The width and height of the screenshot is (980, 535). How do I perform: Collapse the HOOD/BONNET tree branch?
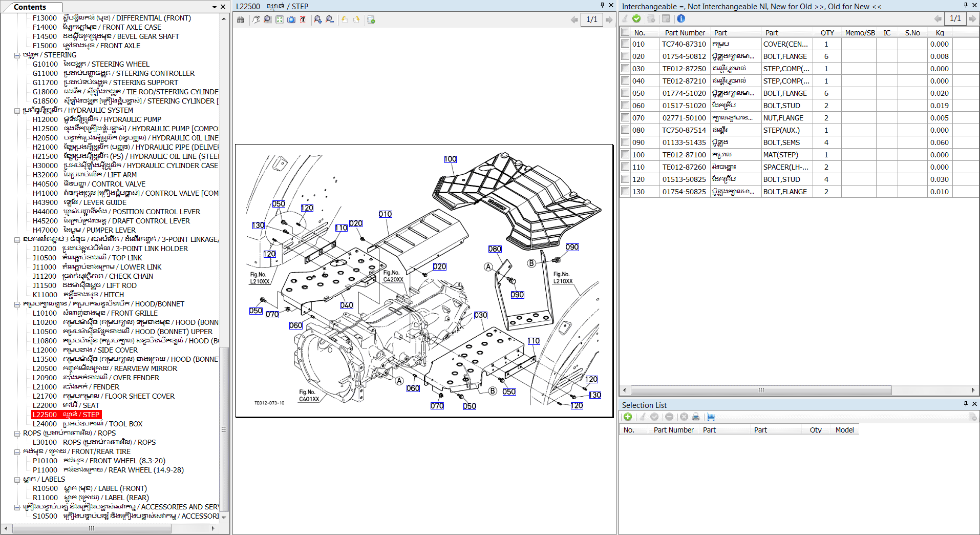pos(17,303)
